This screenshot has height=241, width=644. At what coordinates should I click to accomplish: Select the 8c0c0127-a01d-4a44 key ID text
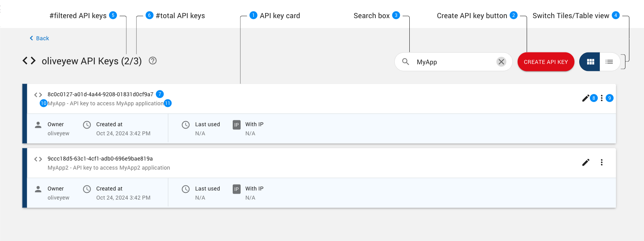(100, 94)
